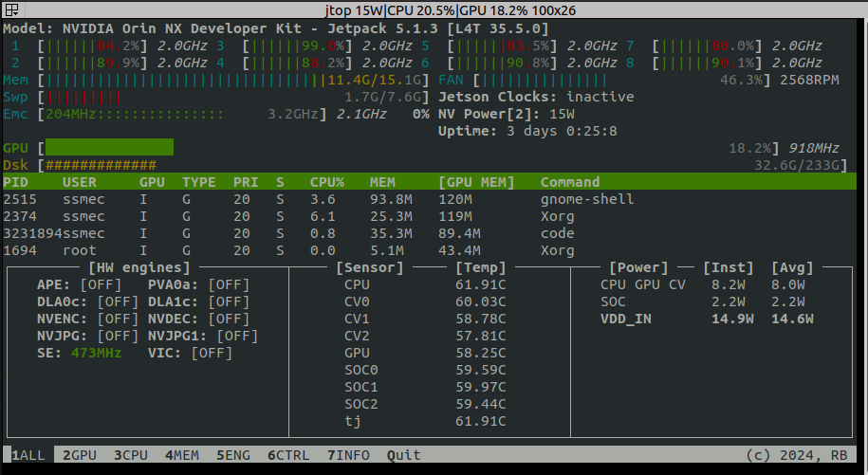The image size is (868, 475).
Task: Click the PVA0a [OFF] engine status
Action: tap(198, 284)
